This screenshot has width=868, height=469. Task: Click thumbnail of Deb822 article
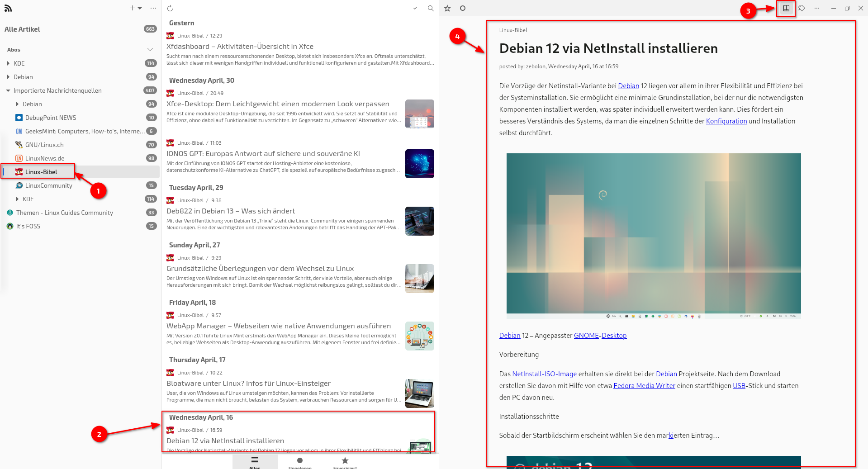point(420,221)
